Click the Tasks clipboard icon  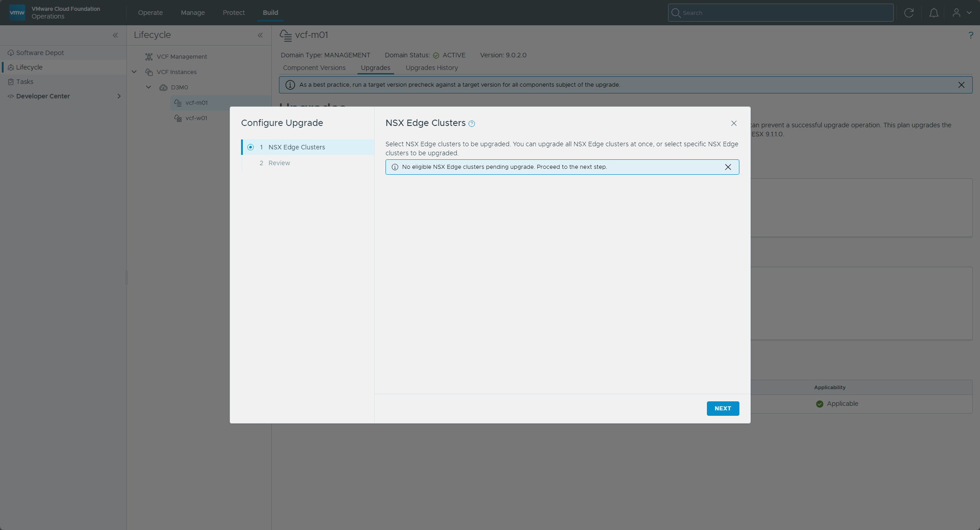[11, 82]
